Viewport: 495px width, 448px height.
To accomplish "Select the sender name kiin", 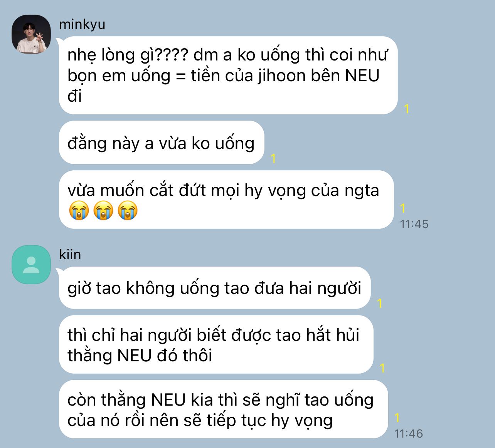I will tap(70, 255).
